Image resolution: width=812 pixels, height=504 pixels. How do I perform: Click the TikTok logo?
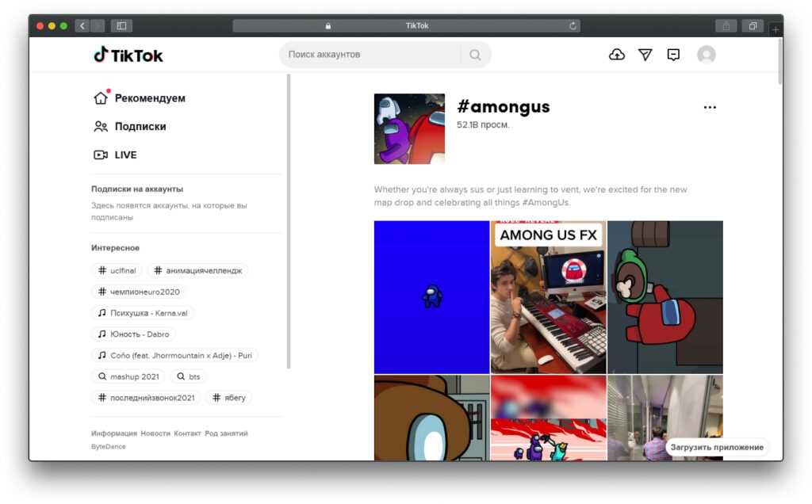tap(128, 55)
